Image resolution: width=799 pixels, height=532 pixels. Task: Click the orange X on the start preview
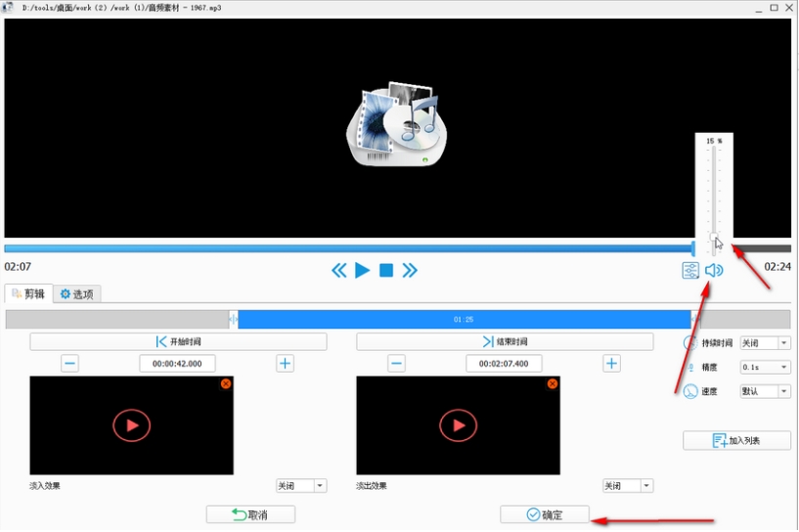(226, 384)
